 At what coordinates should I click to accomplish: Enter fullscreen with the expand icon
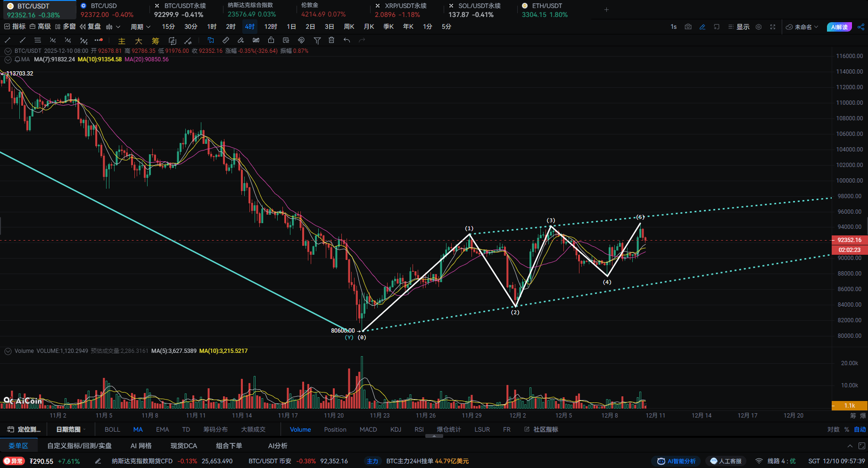(x=773, y=27)
